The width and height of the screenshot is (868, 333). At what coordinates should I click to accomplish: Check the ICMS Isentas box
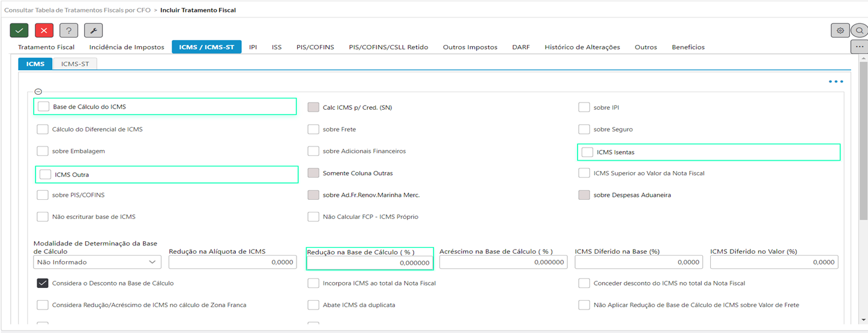587,152
